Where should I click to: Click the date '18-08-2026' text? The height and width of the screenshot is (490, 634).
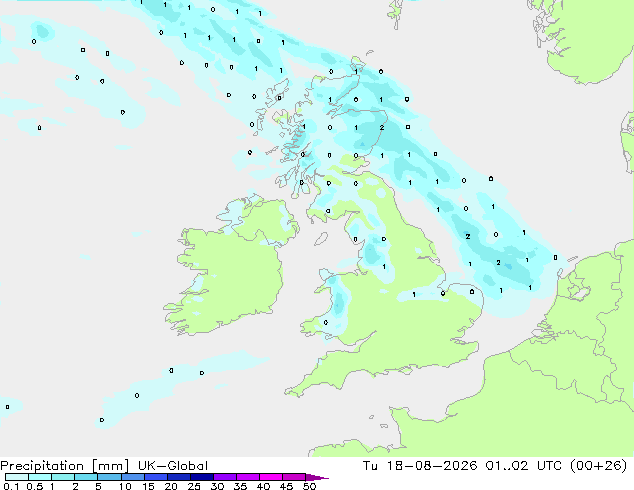pyautogui.click(x=432, y=466)
